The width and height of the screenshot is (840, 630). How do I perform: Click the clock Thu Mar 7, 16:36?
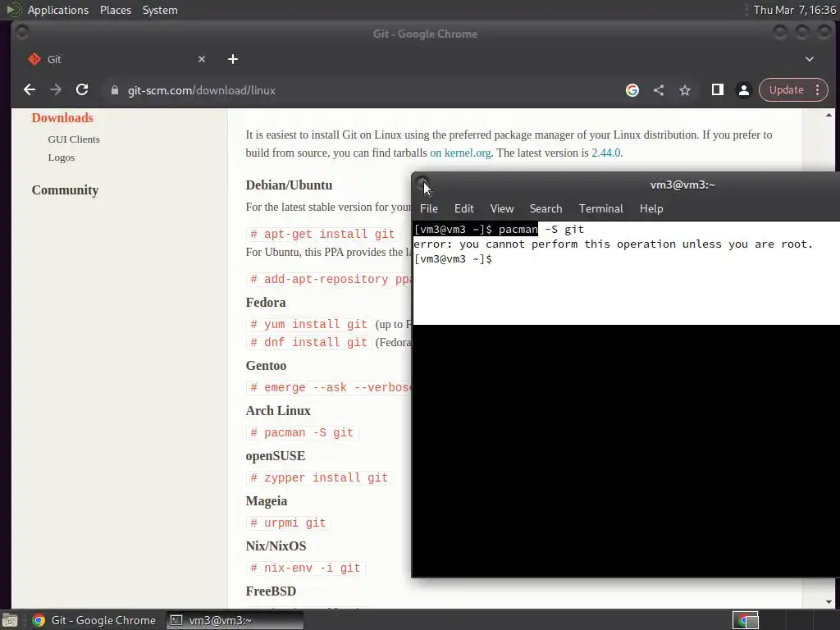(794, 10)
